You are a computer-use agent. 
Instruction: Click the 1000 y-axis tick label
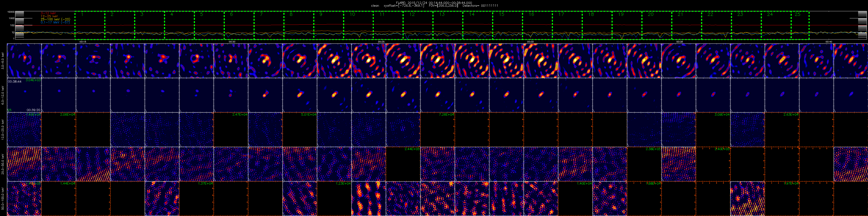[12, 18]
